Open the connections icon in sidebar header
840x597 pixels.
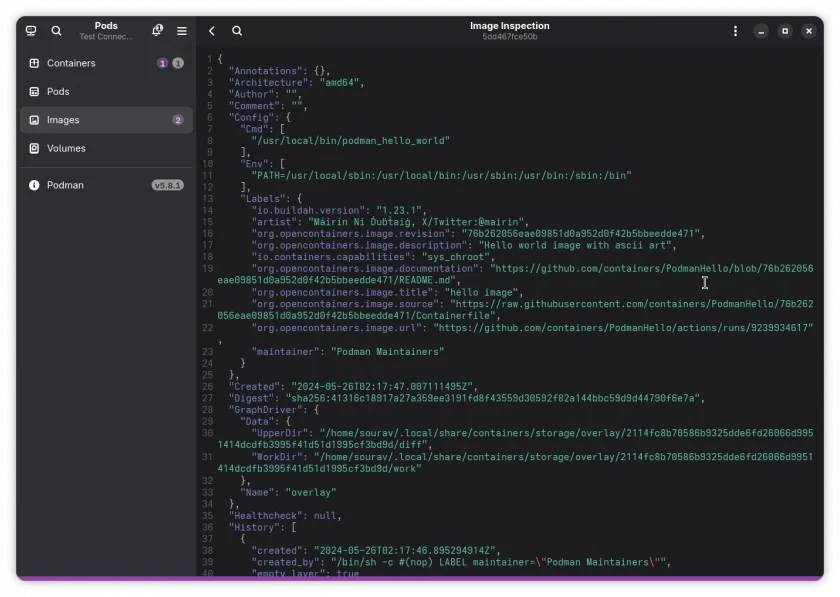tap(31, 31)
